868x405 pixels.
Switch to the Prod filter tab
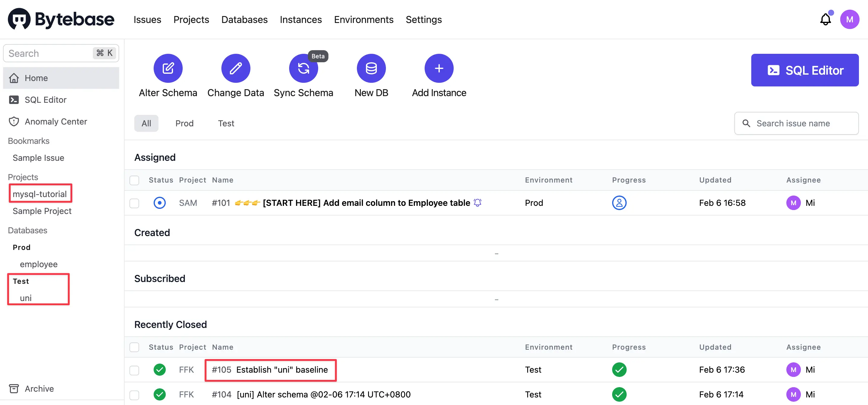point(184,123)
